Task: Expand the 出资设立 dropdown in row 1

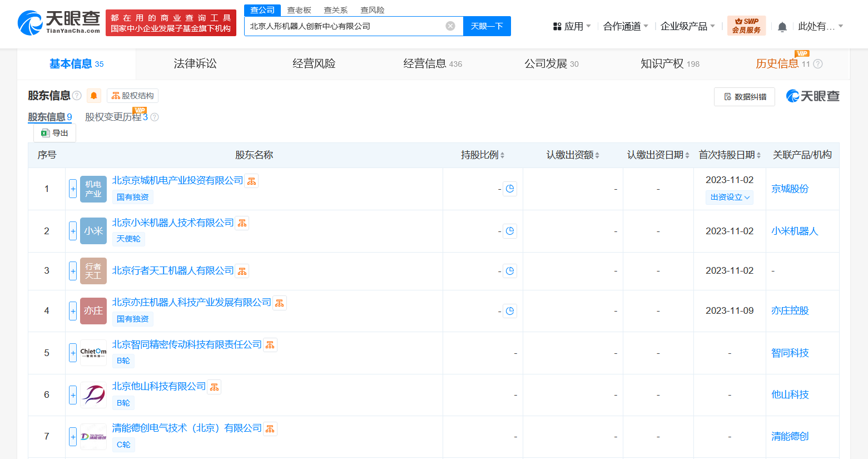Action: pyautogui.click(x=730, y=197)
